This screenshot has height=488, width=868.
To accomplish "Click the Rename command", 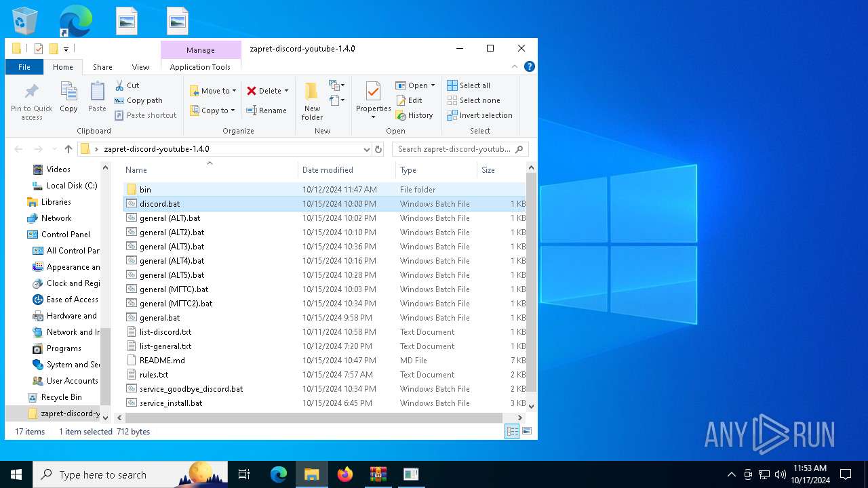I will pos(267,110).
